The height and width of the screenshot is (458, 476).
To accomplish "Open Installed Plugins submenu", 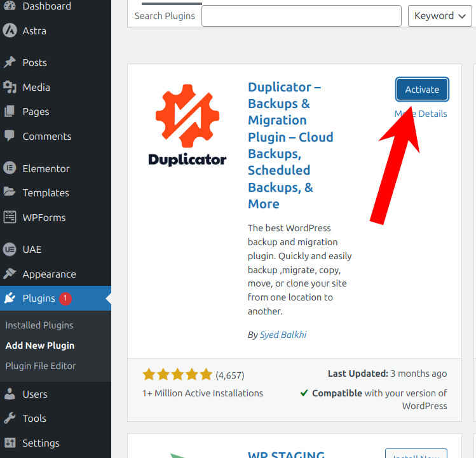I will (x=39, y=325).
